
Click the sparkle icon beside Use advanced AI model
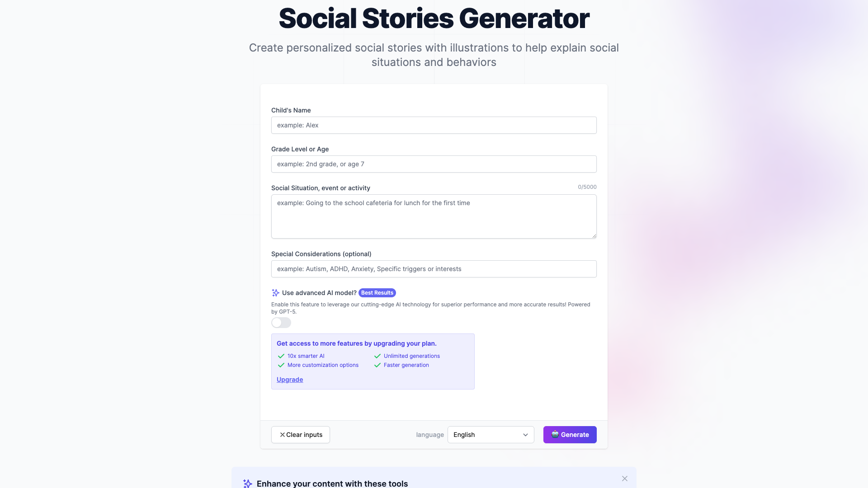(x=275, y=292)
